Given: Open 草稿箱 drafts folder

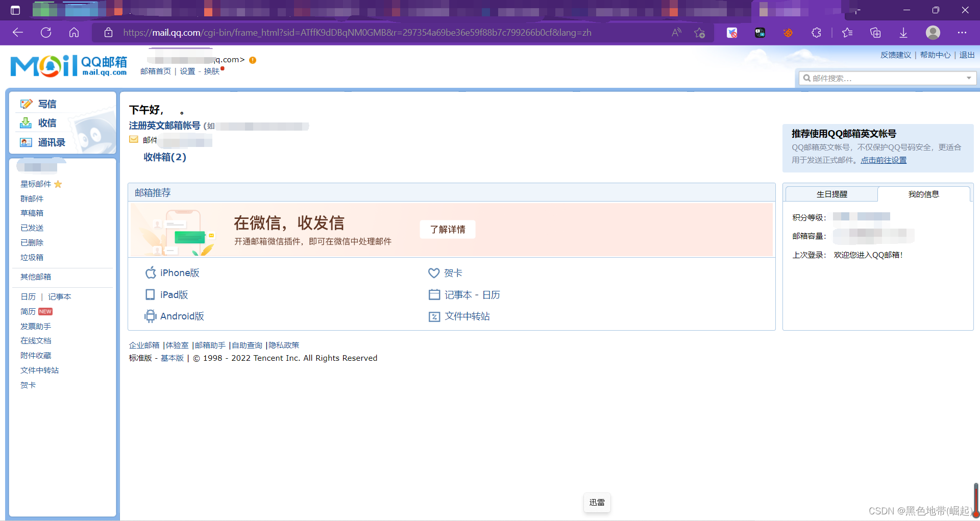Looking at the screenshot, I should tap(32, 213).
